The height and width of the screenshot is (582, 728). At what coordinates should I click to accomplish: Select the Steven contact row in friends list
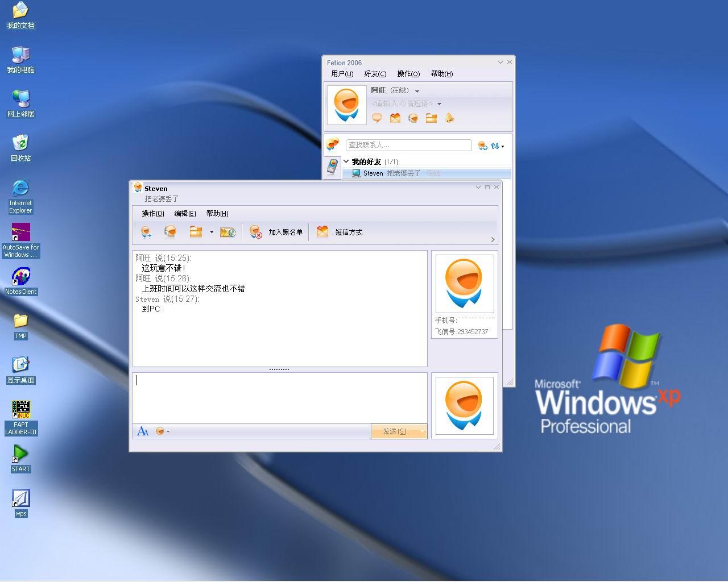(x=427, y=173)
